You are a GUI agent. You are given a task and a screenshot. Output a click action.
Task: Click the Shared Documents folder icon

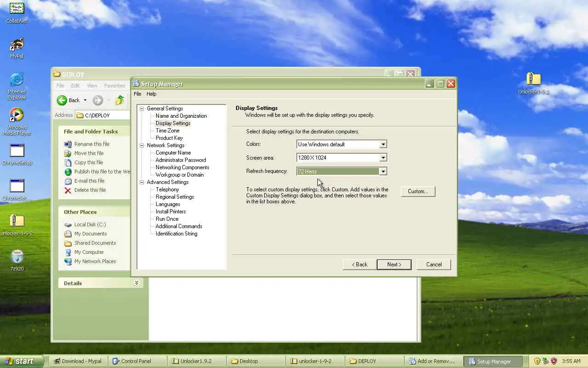pyautogui.click(x=68, y=243)
